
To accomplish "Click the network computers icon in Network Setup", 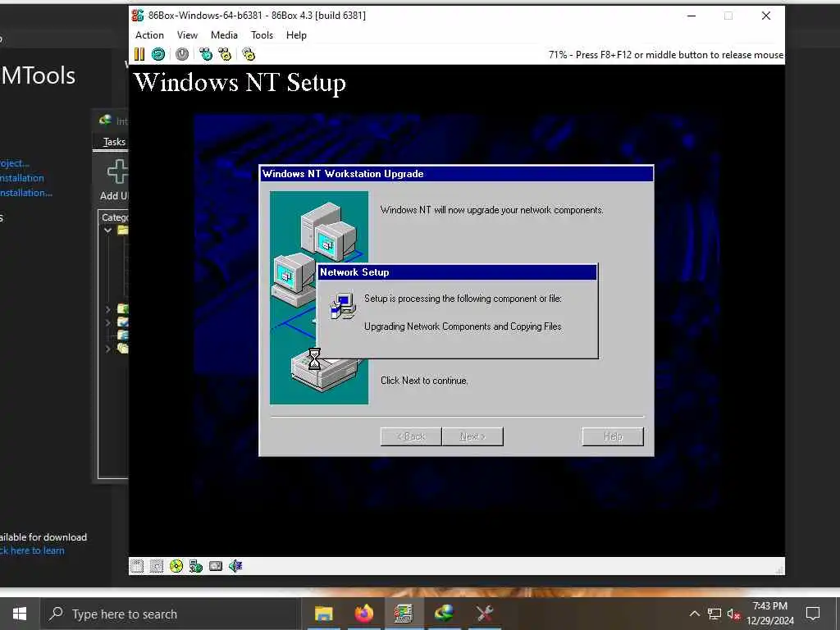I will (x=343, y=307).
